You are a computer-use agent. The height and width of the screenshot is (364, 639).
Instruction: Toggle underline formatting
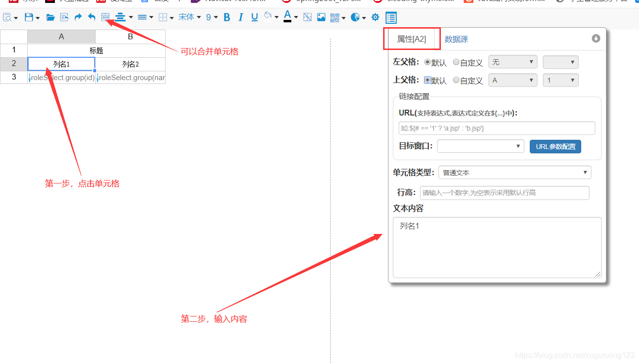254,17
